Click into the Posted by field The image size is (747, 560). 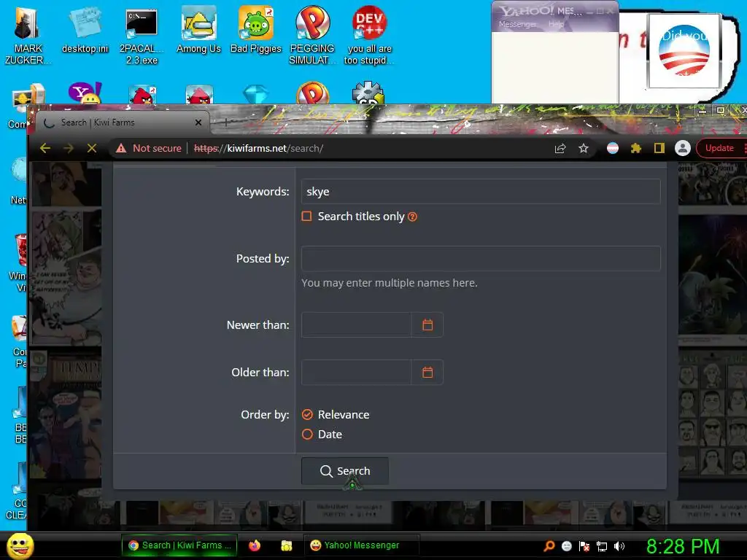pos(481,259)
